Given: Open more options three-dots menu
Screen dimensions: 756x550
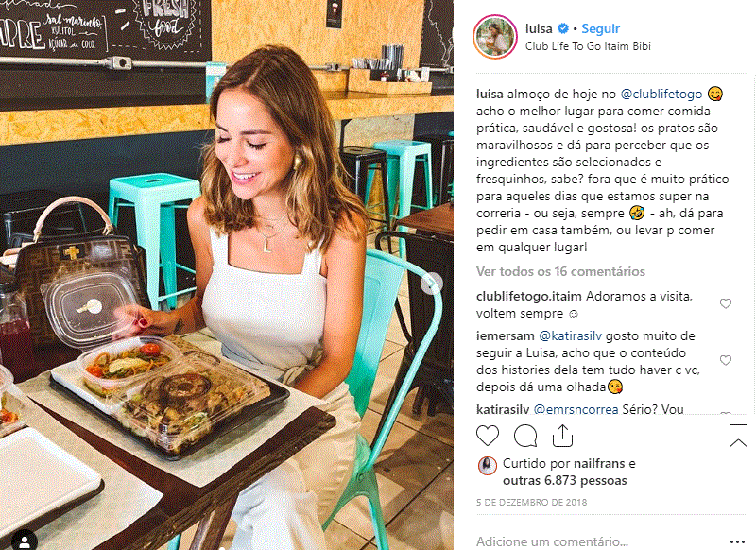Looking at the screenshot, I should coord(738,541).
